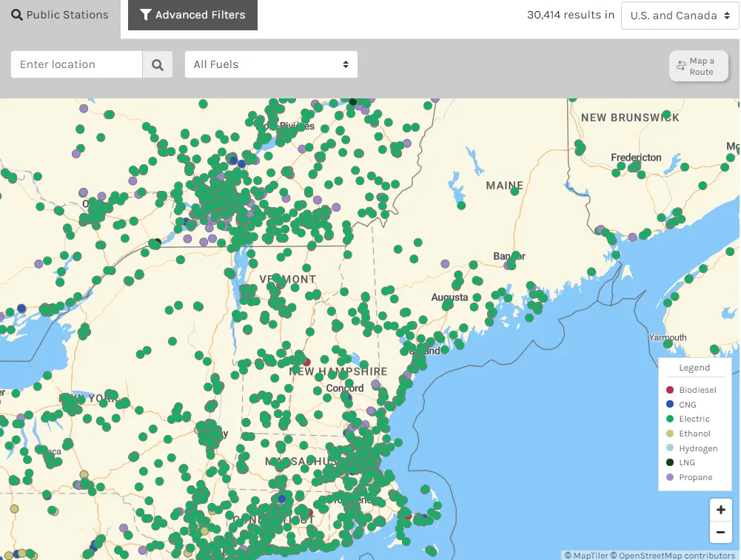This screenshot has width=741, height=560.
Task: Click the Ethanol legend entry
Action: tap(688, 434)
